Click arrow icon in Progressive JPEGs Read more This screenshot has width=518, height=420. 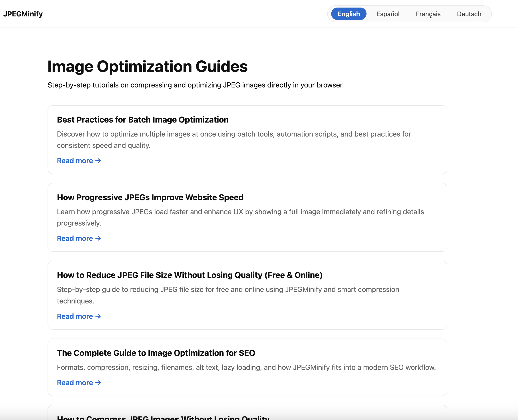pos(98,238)
